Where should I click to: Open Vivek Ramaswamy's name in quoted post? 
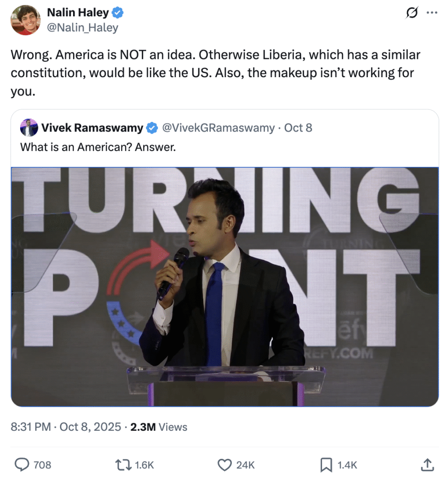[x=92, y=128]
